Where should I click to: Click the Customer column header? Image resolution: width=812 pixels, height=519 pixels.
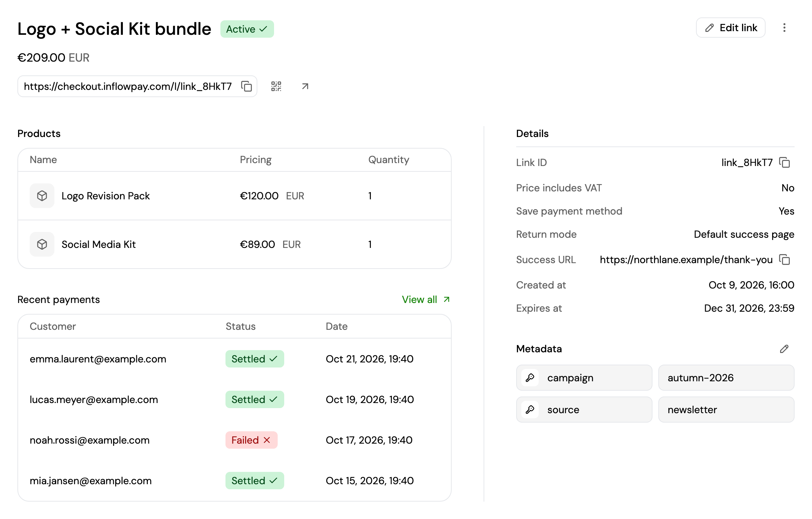tap(53, 326)
